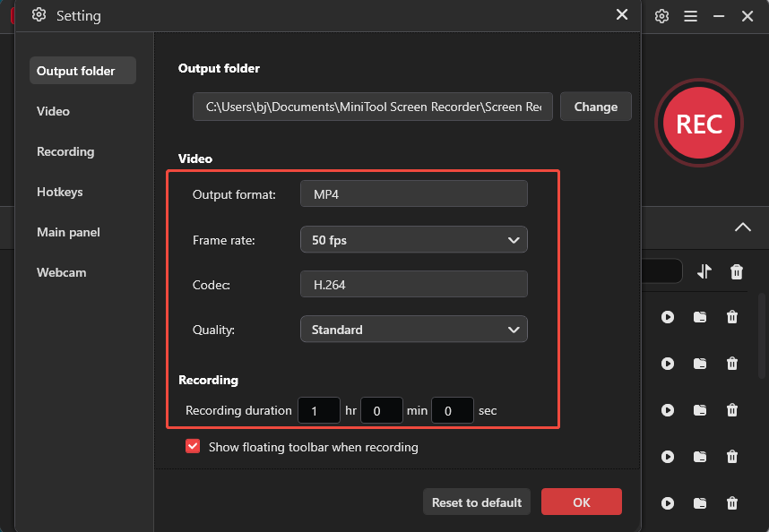Viewport: 769px width, 532px height.
Task: Click the trash icon in the recordings toolbar
Action: (736, 271)
